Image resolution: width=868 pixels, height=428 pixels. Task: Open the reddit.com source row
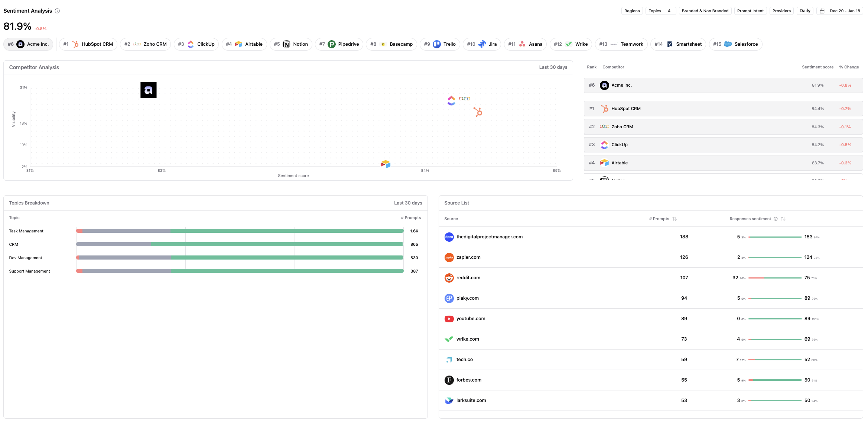coord(468,278)
